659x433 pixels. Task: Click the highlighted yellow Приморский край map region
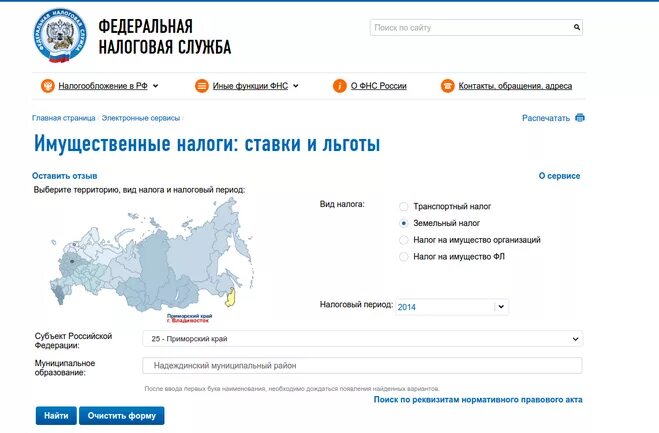click(230, 298)
